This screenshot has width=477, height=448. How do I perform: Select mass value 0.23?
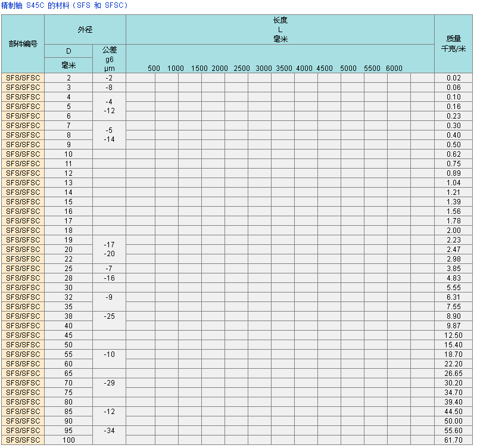tap(454, 116)
